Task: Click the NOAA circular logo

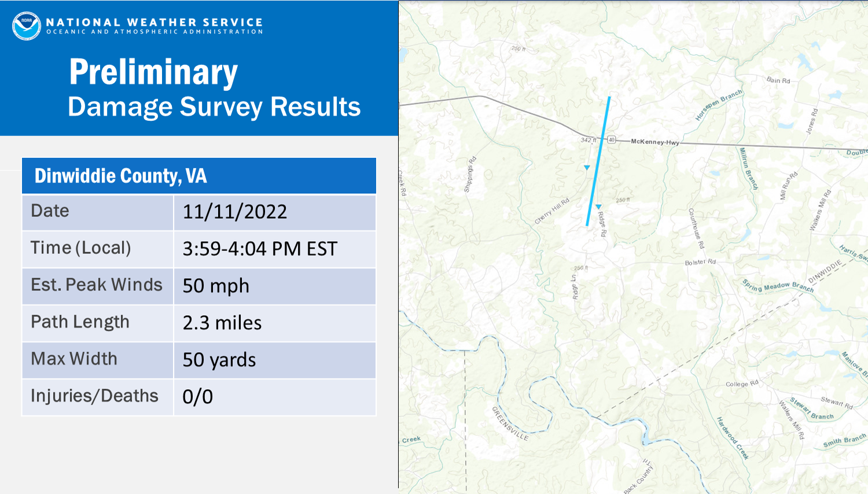Action: [27, 26]
